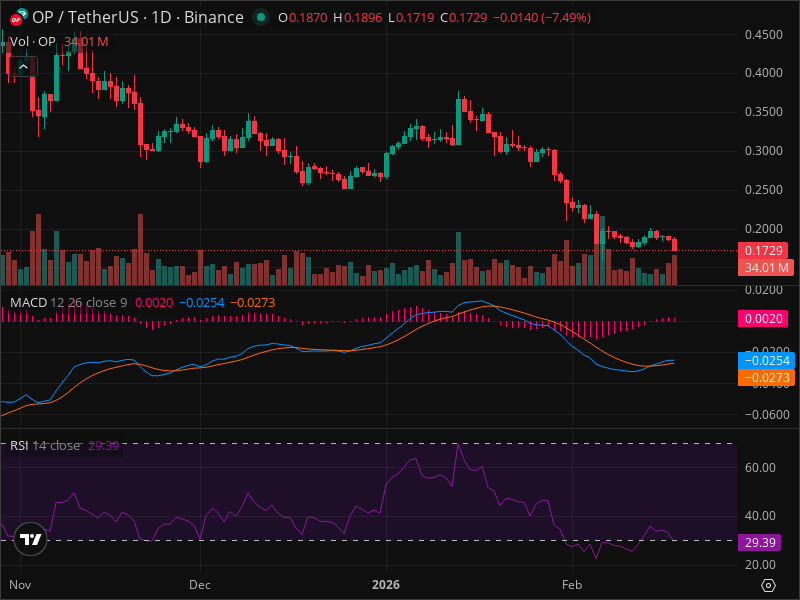
Task: Click the 0.4000 price scale label
Action: (763, 73)
